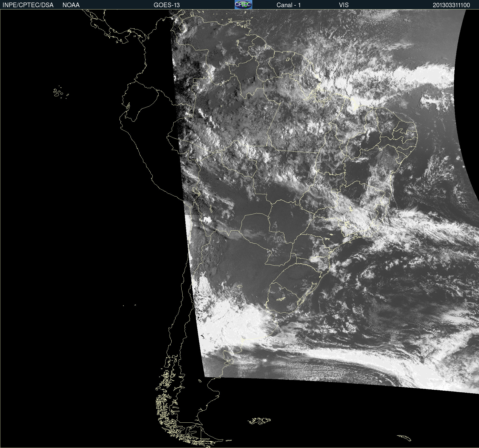Select the Canal - 1 channel label

[288, 5]
